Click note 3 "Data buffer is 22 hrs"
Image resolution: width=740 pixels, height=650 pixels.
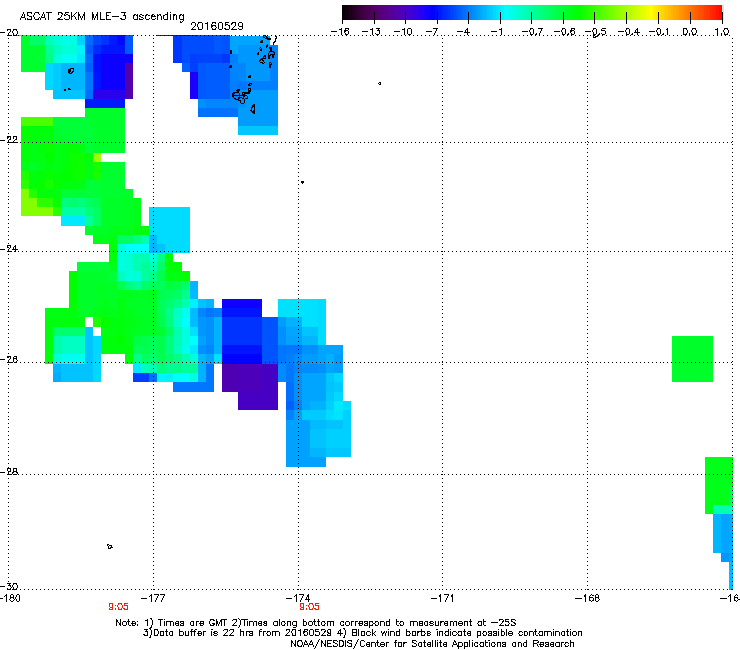pyautogui.click(x=238, y=633)
